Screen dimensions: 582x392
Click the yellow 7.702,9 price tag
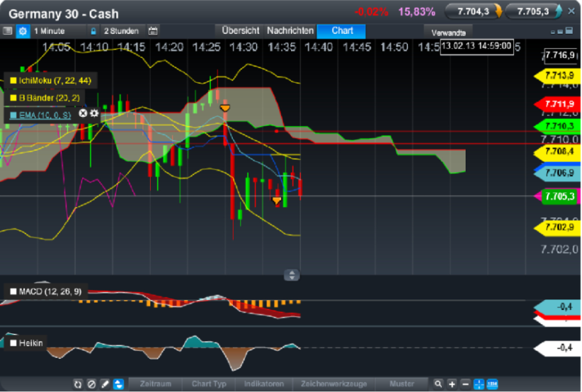coord(557,227)
